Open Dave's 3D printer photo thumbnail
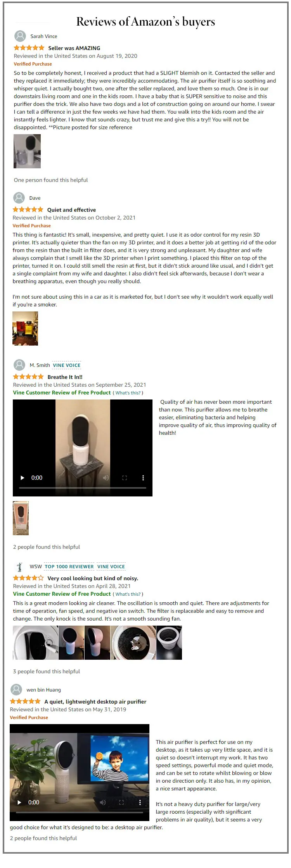 pos(25,329)
